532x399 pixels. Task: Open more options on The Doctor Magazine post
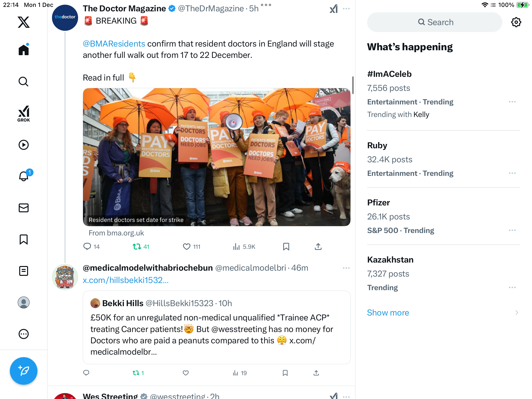[x=346, y=9]
